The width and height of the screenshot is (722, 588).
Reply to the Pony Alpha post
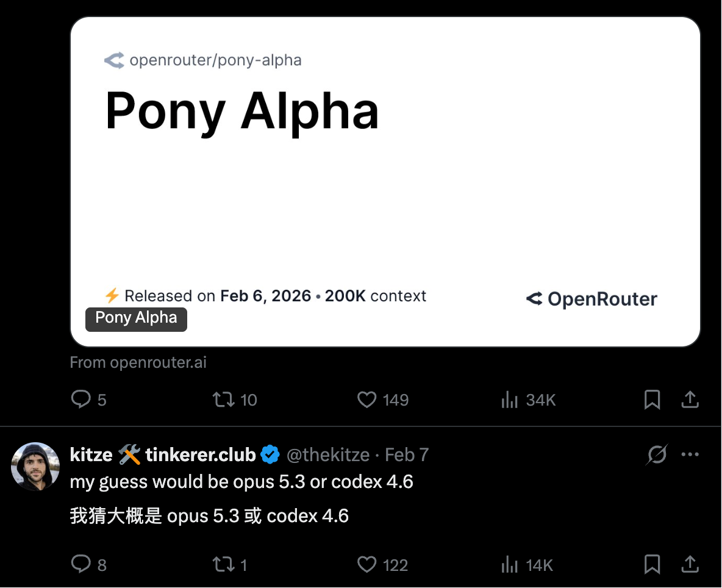81,400
